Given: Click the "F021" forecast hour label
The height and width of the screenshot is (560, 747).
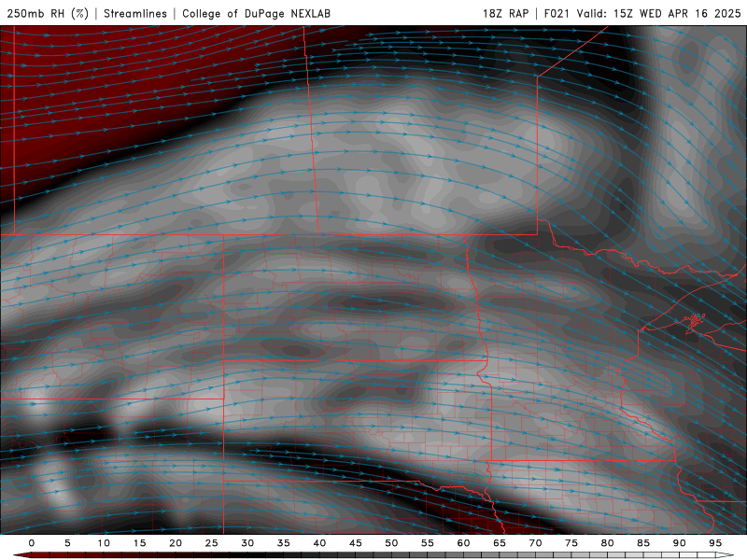Looking at the screenshot, I should (557, 13).
